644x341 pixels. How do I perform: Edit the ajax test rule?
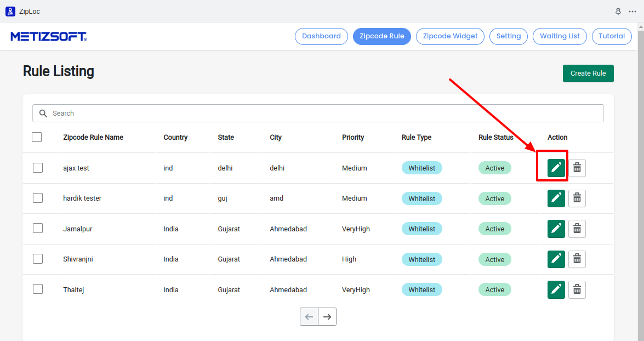click(556, 168)
